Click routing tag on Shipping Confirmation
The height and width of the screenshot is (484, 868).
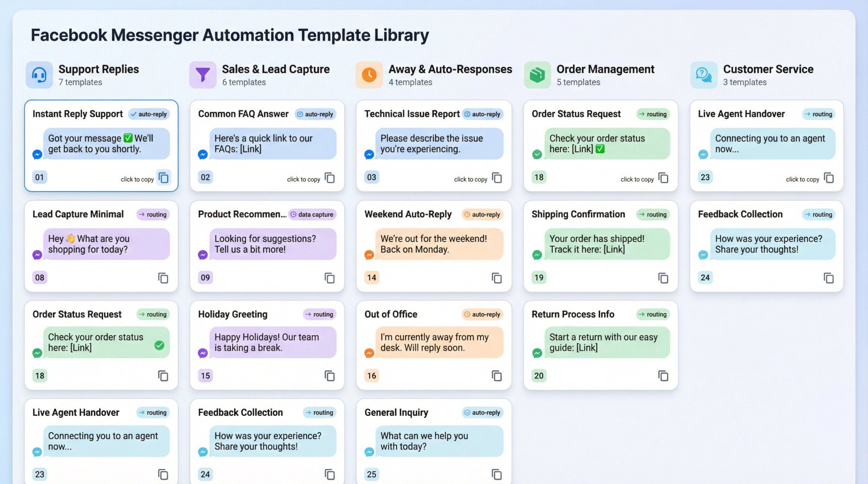(653, 214)
